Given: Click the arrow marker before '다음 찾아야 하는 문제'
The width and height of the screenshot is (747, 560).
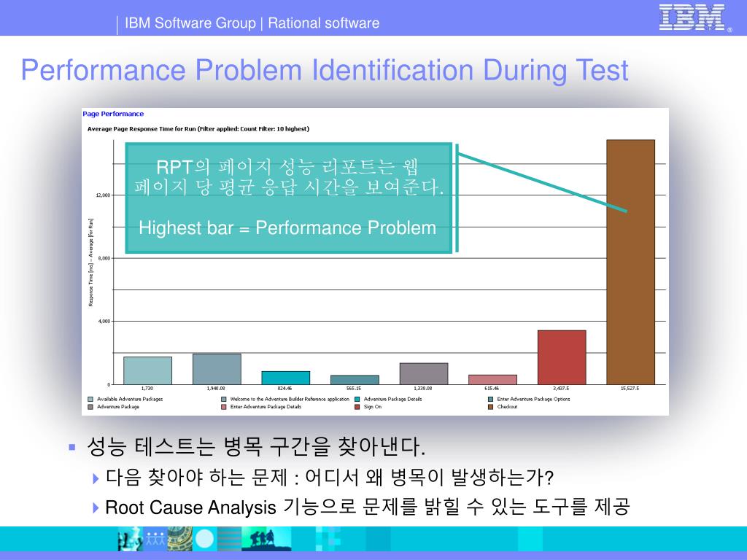Looking at the screenshot, I should [96, 478].
